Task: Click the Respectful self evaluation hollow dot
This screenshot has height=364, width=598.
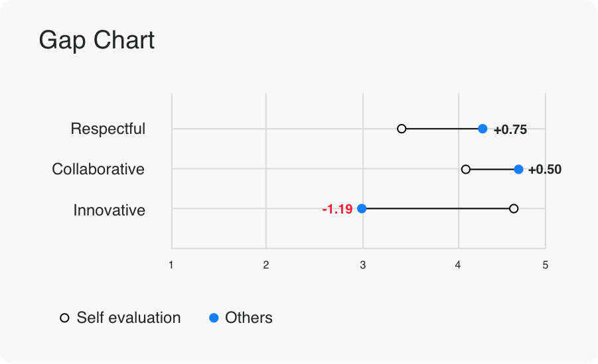Action: [402, 129]
